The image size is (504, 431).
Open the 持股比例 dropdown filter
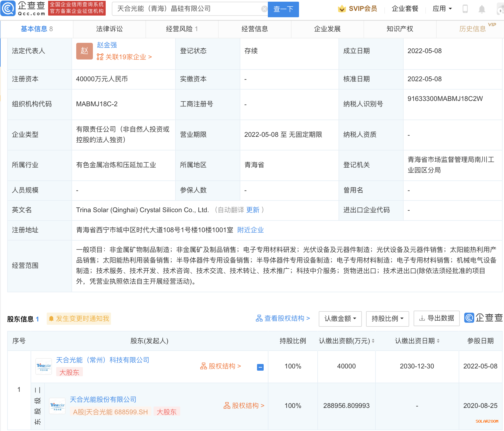tap(387, 319)
